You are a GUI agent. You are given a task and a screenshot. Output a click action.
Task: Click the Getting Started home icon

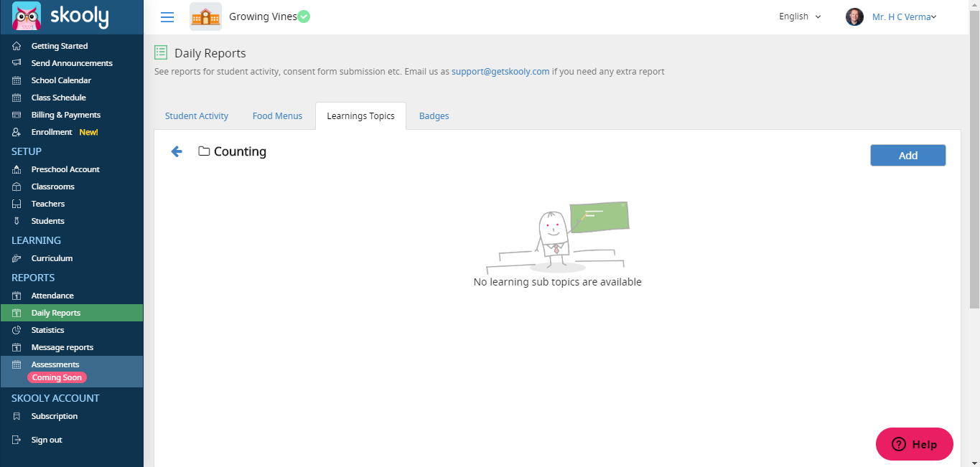pyautogui.click(x=17, y=46)
